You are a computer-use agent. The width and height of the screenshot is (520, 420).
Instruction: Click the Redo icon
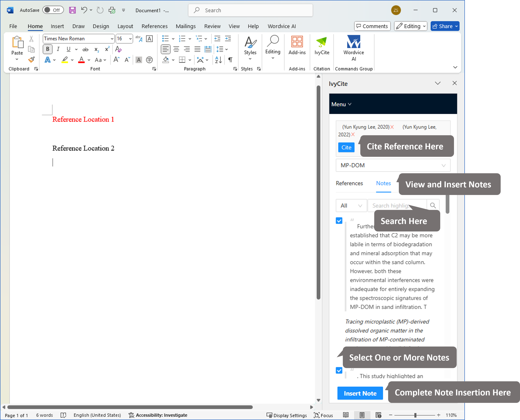(100, 10)
